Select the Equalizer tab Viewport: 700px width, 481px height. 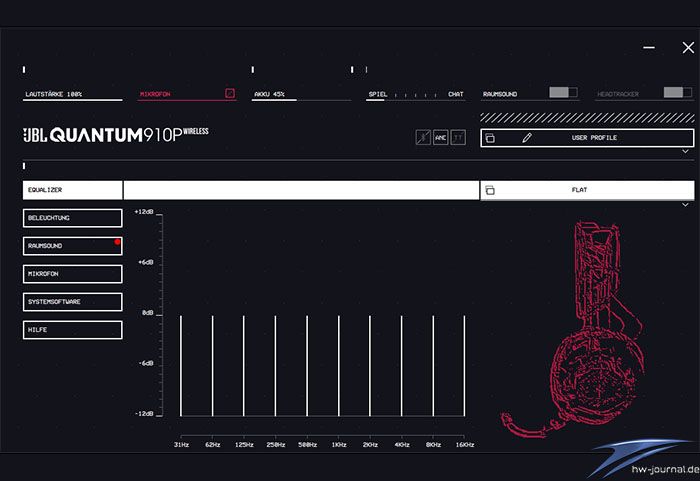(72, 190)
